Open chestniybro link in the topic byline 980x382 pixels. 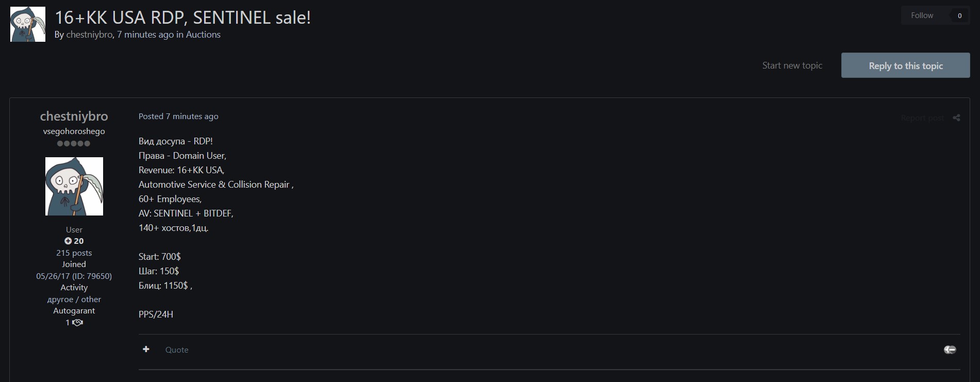[x=89, y=35]
